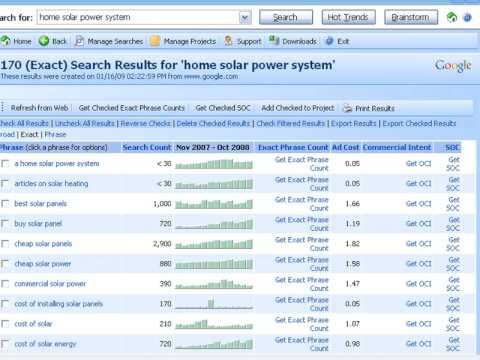This screenshot has height=360, width=480.
Task: Click the green Back arrow icon
Action: [44, 41]
